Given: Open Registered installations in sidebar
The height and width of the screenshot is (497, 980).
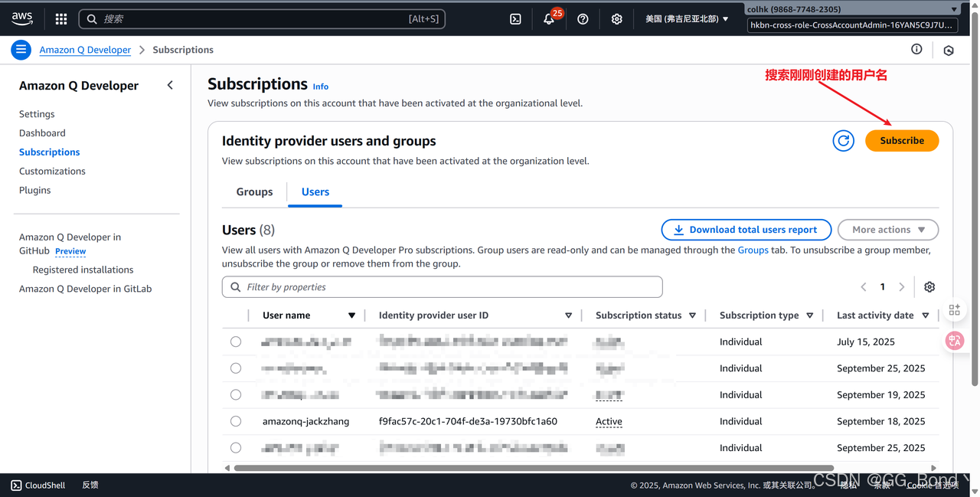Looking at the screenshot, I should (x=83, y=270).
